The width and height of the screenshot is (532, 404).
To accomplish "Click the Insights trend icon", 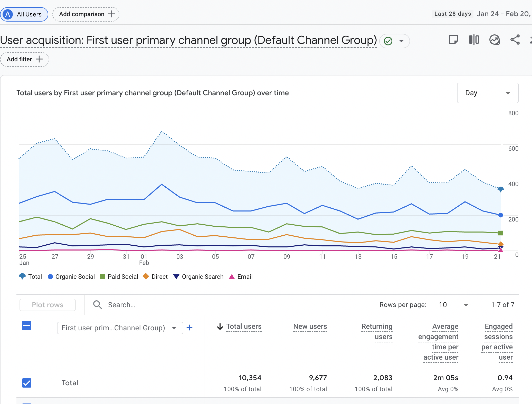I will [494, 40].
